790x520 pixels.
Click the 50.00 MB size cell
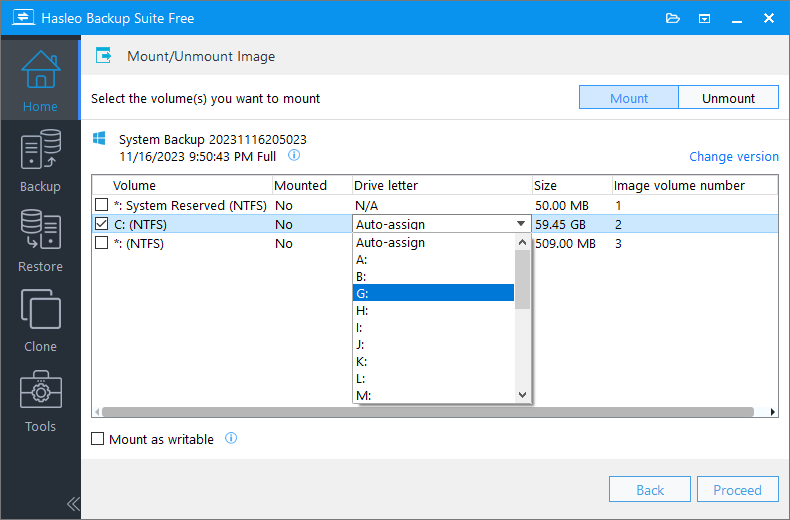click(x=562, y=205)
